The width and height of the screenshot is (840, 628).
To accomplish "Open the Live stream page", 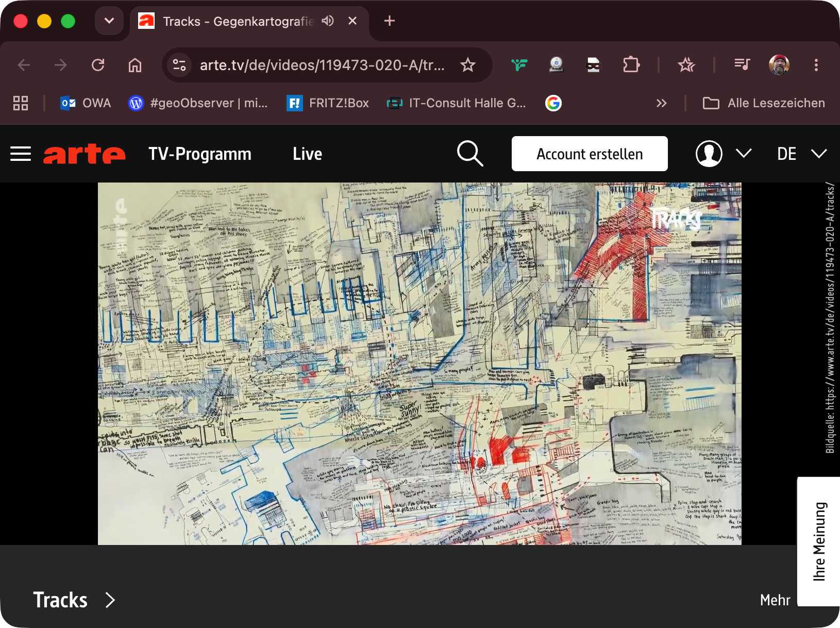I will click(x=308, y=154).
